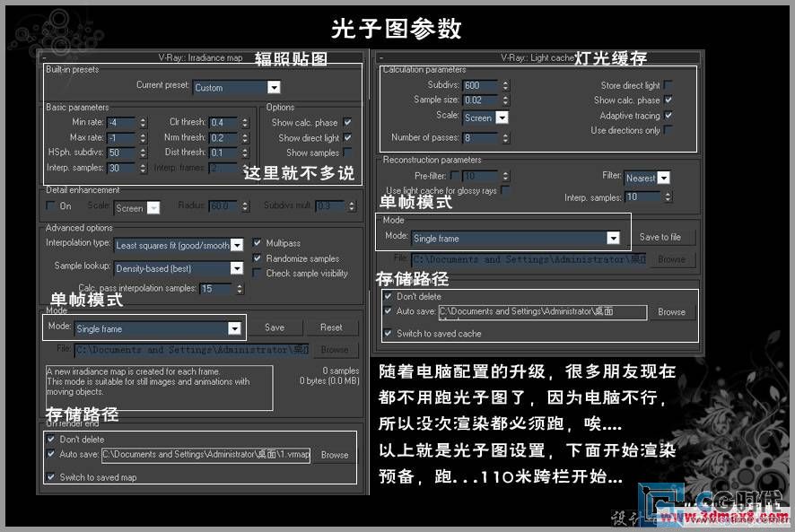The image size is (795, 532).
Task: Toggle Light cache Auto save checkbox
Action: coord(388,311)
